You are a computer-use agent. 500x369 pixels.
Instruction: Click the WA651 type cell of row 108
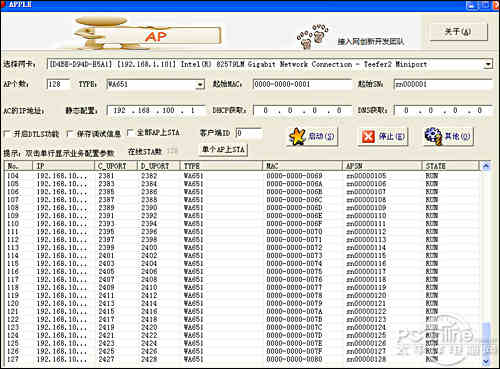click(x=193, y=208)
